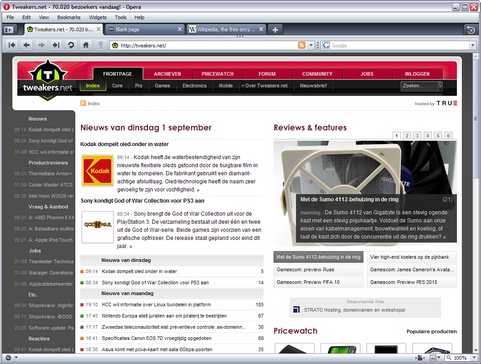Open headline Kodak dompelt oled onder in water
The height and width of the screenshot is (364, 481).
(124, 144)
